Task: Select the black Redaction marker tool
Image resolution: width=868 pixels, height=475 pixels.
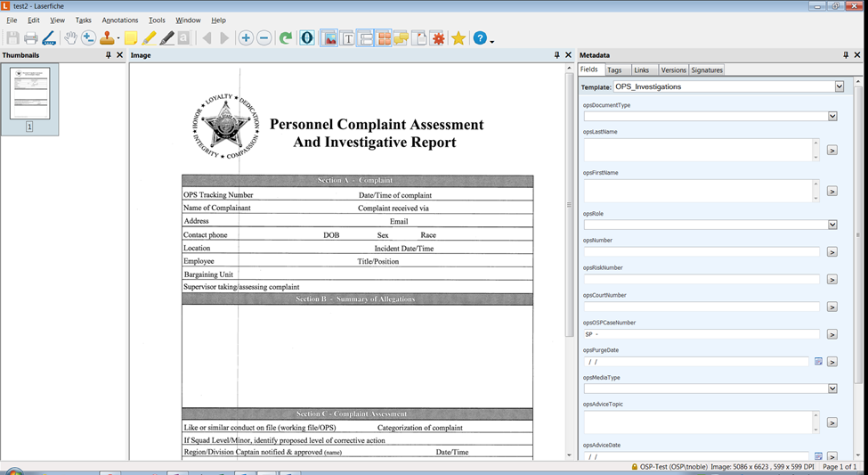Action: click(166, 38)
